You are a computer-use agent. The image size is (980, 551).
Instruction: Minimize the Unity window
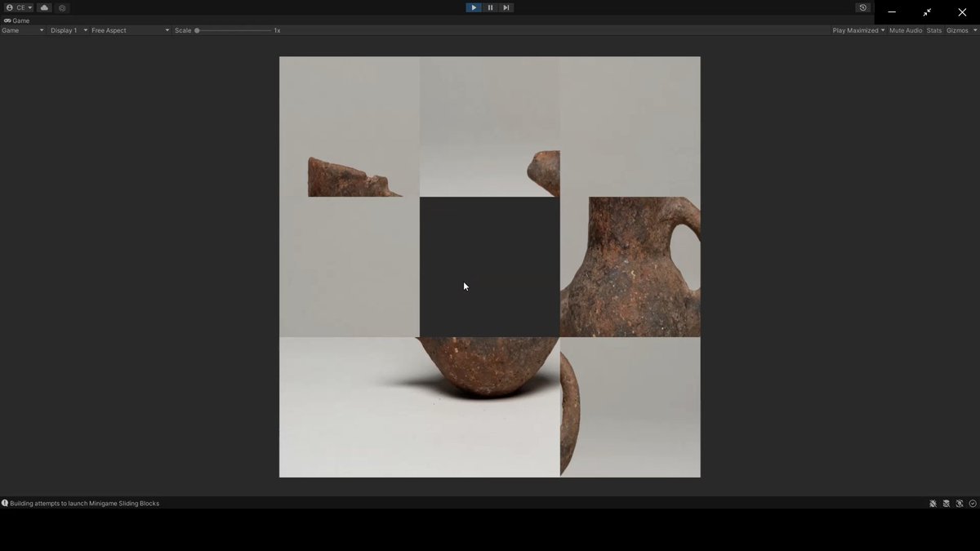coord(892,12)
